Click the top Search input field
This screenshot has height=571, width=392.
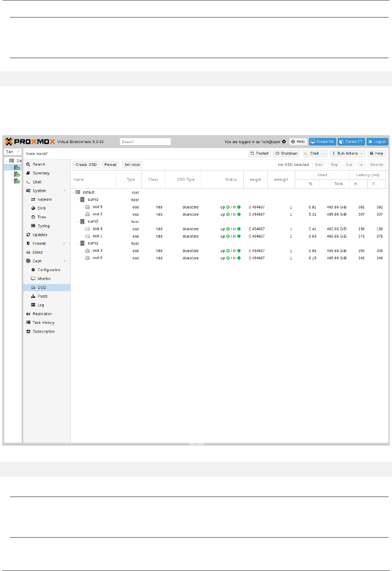click(x=145, y=142)
